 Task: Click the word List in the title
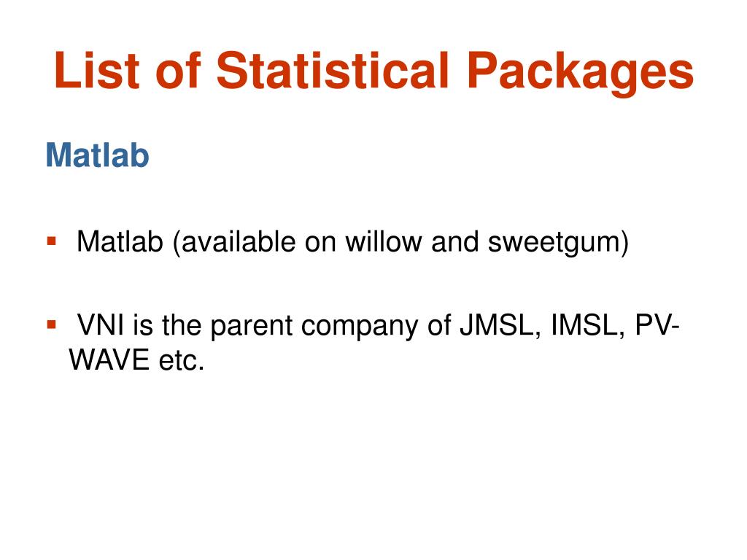pos(97,71)
